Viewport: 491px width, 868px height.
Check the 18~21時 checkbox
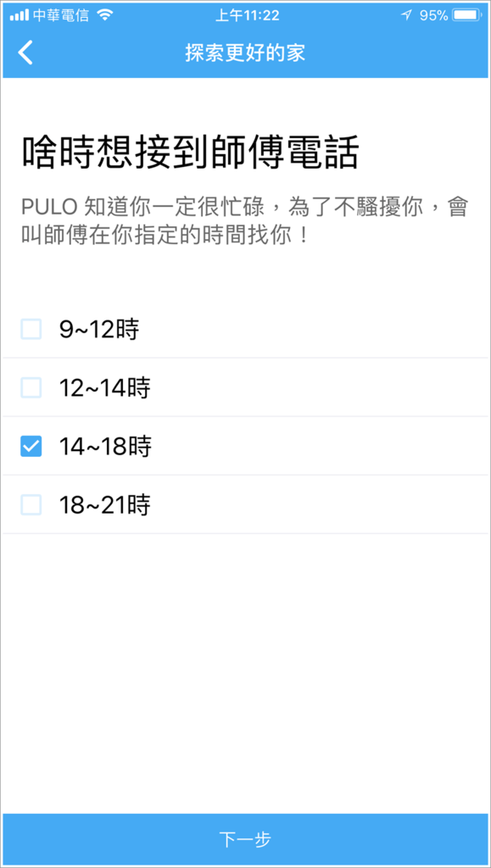(31, 505)
